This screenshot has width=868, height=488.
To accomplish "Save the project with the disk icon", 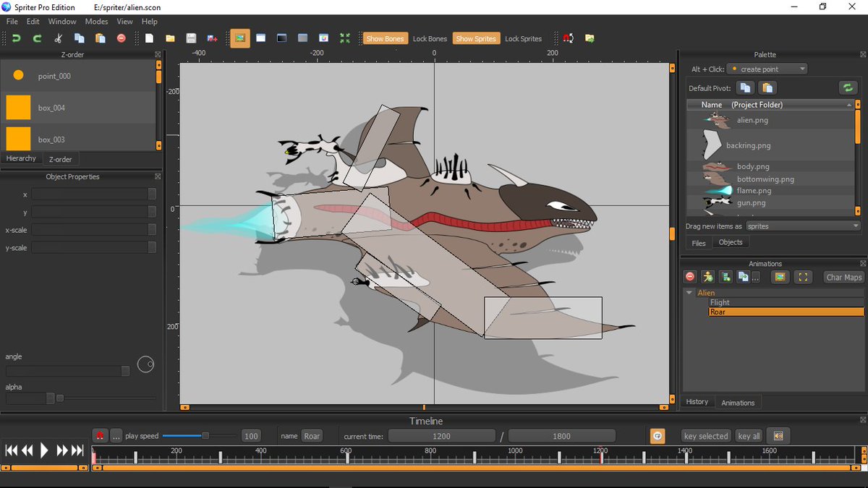I will point(190,38).
